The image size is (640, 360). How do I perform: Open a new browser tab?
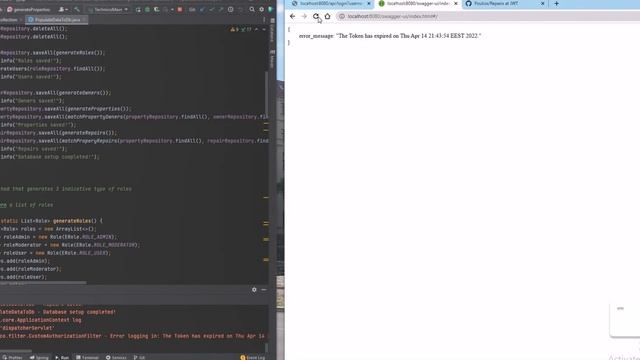click(556, 3)
